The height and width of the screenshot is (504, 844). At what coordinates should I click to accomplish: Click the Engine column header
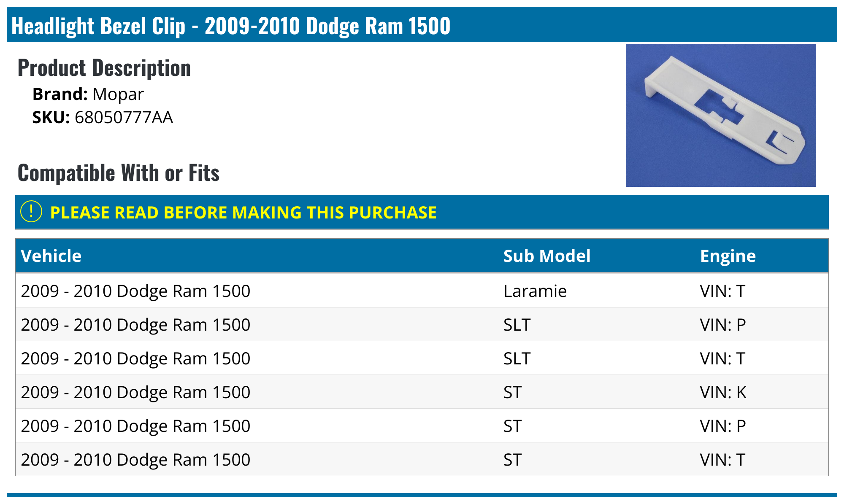[x=728, y=256]
